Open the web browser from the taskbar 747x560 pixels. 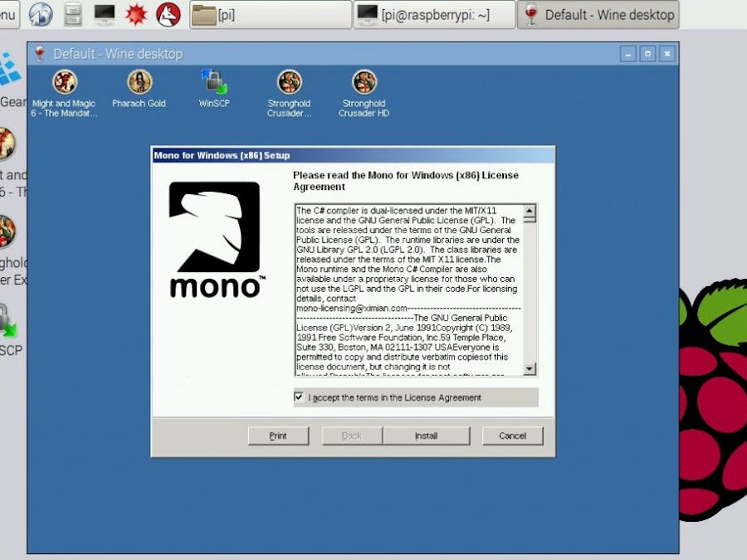click(x=40, y=14)
